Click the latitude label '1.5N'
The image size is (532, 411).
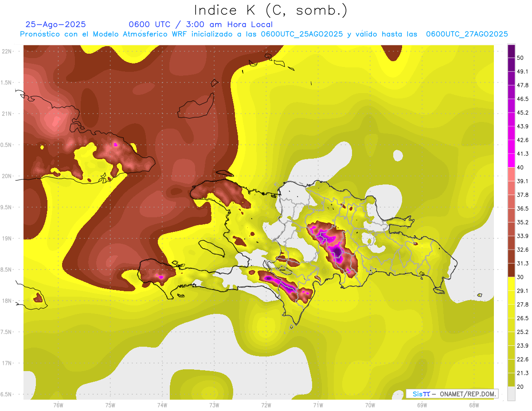point(7,83)
